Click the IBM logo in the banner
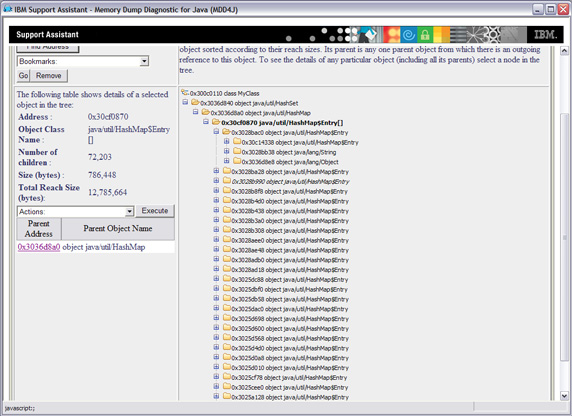Viewport: 572px width, 416px height. [x=545, y=35]
